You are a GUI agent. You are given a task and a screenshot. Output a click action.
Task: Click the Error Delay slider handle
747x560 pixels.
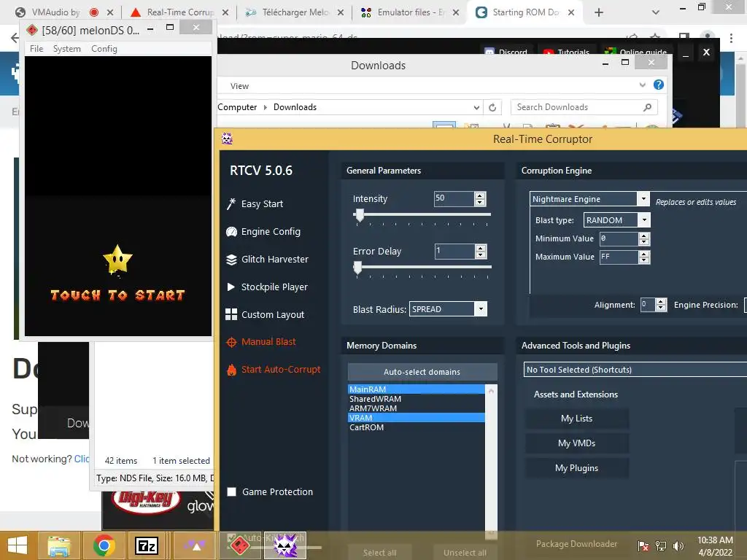coord(357,268)
